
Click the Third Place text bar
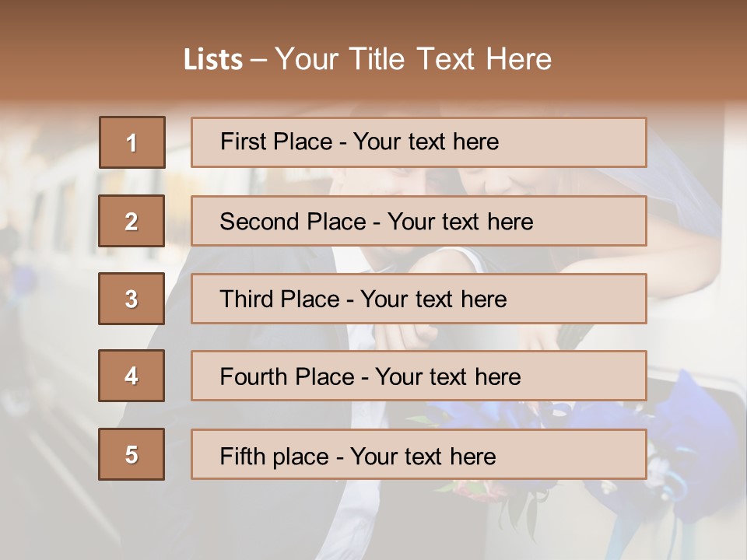(x=419, y=299)
